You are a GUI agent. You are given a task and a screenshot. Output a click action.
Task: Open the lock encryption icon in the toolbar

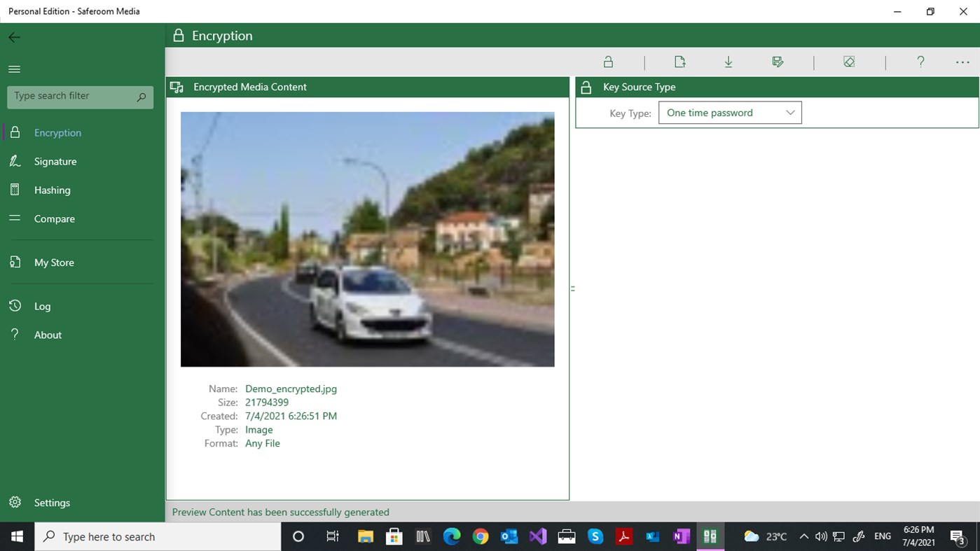pos(608,62)
